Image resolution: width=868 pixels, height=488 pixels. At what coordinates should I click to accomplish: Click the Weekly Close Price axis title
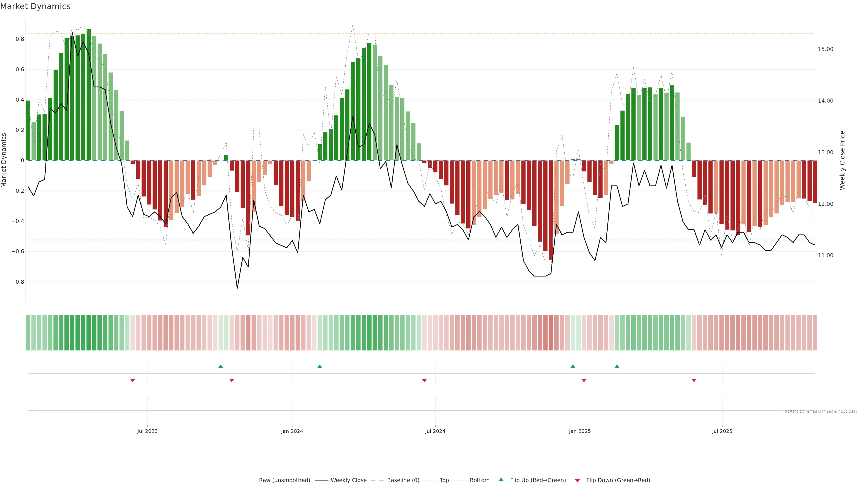point(842,160)
